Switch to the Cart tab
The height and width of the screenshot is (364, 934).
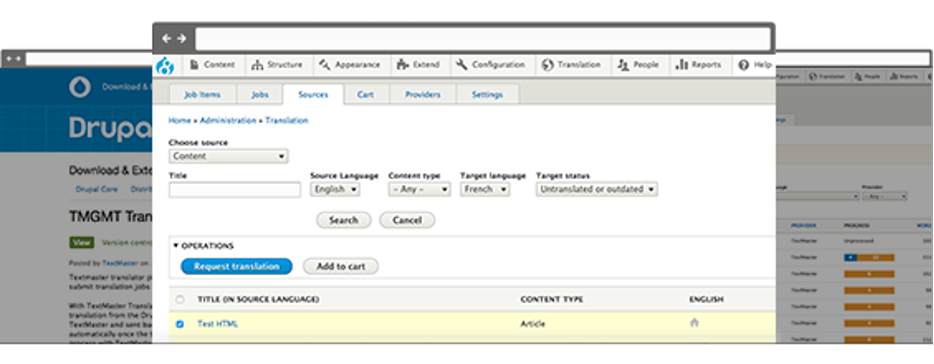[x=366, y=95]
